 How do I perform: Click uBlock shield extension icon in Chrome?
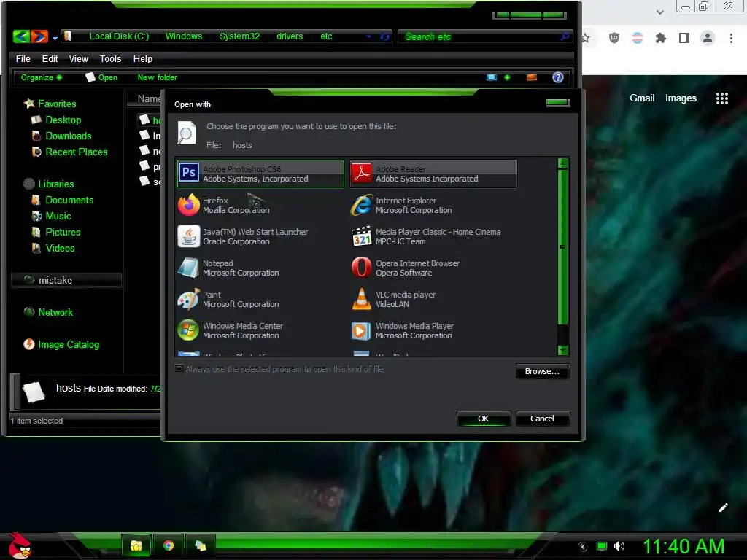pyautogui.click(x=614, y=38)
